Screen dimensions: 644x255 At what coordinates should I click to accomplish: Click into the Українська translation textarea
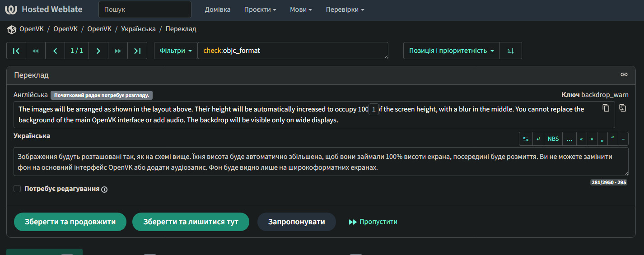pyautogui.click(x=321, y=162)
